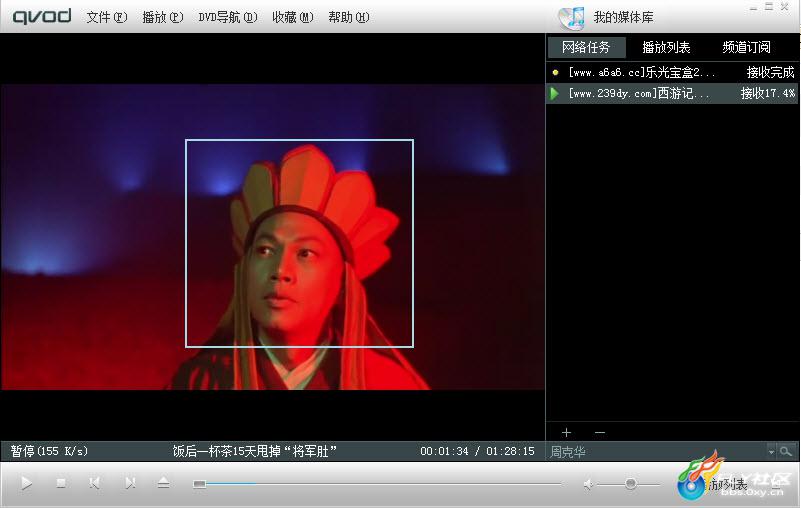Click the media library disc icon
Screen dimensions: 801x508
point(571,18)
